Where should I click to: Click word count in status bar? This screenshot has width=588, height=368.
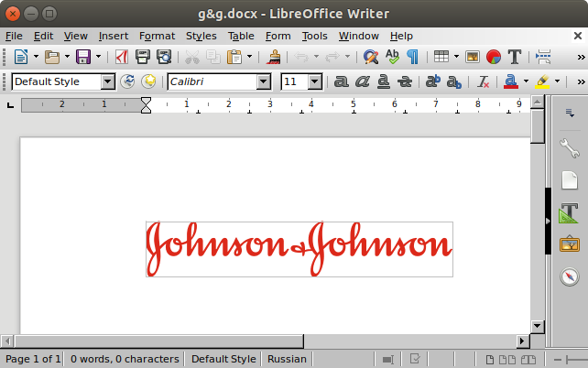click(125, 359)
